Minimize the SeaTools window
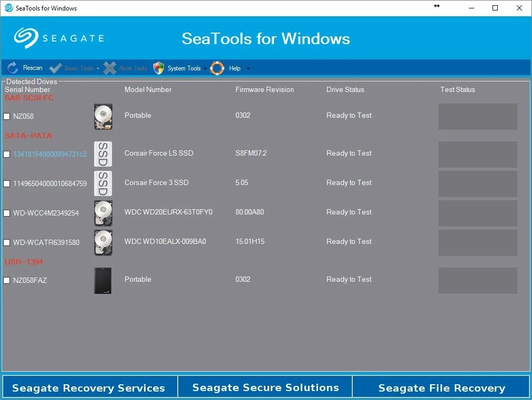This screenshot has height=400, width=532. click(x=471, y=8)
